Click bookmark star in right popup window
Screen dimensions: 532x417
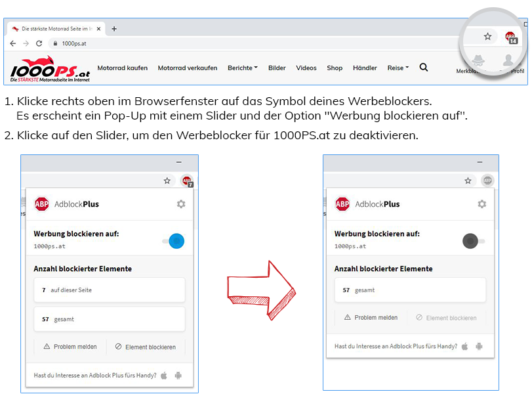tap(468, 181)
